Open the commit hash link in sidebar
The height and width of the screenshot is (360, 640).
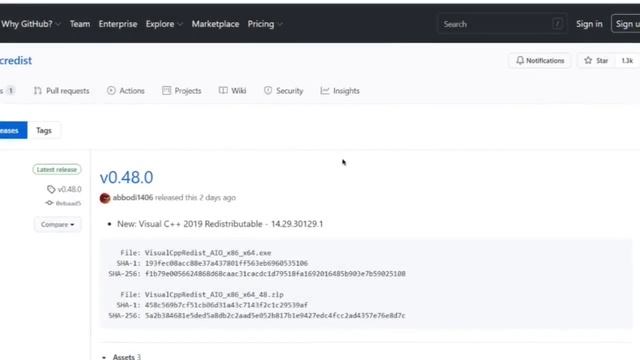68,203
